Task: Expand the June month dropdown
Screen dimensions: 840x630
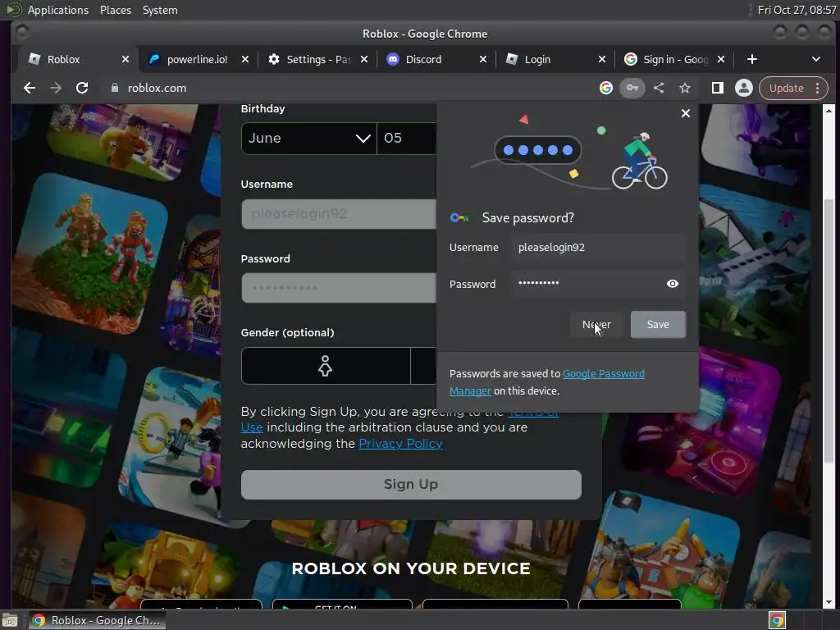Action: pos(309,138)
